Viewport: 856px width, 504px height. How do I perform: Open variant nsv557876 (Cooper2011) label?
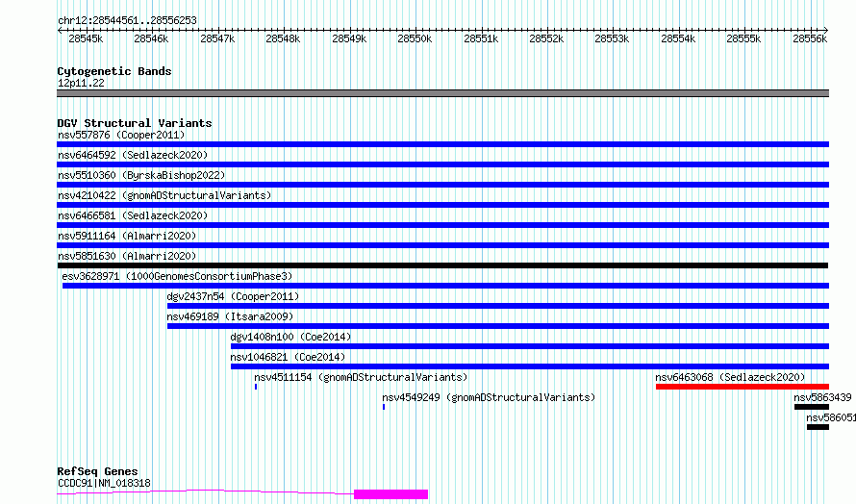[x=121, y=135]
